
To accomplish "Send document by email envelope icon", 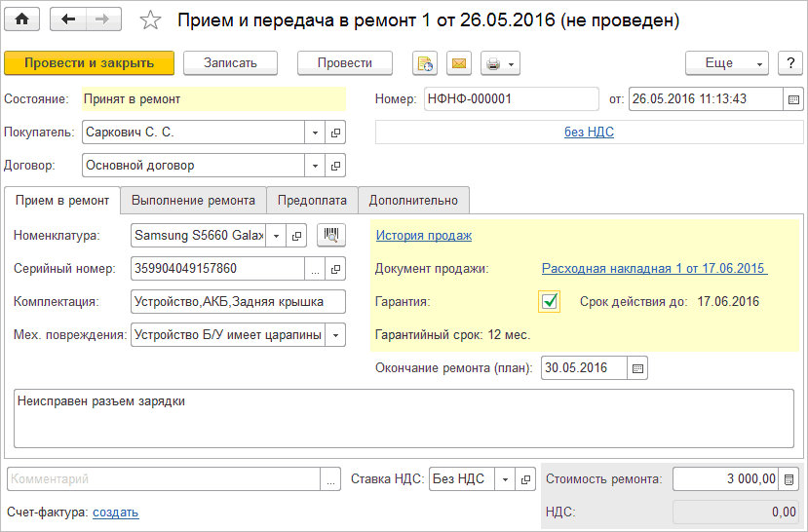I will pos(459,63).
